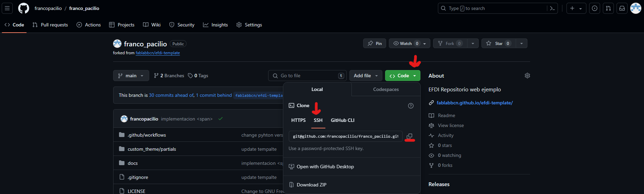Jump to Readme in About
This screenshot has height=194, width=644.
(x=442, y=115)
